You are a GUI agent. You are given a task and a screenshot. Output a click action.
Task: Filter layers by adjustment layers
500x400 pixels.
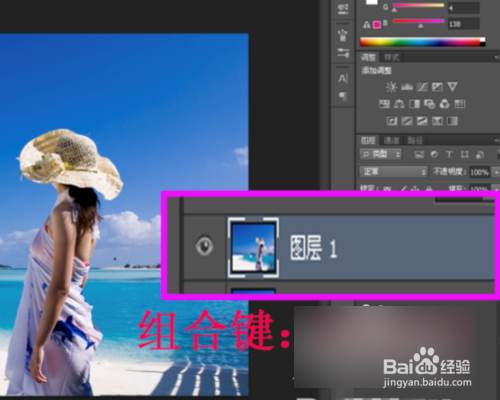pyautogui.click(x=434, y=154)
